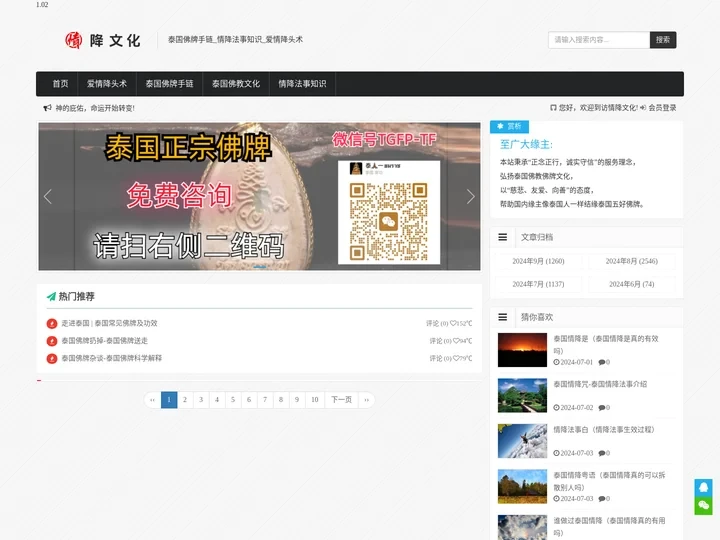
Task: Go to last page double-arrow
Action: point(366,400)
